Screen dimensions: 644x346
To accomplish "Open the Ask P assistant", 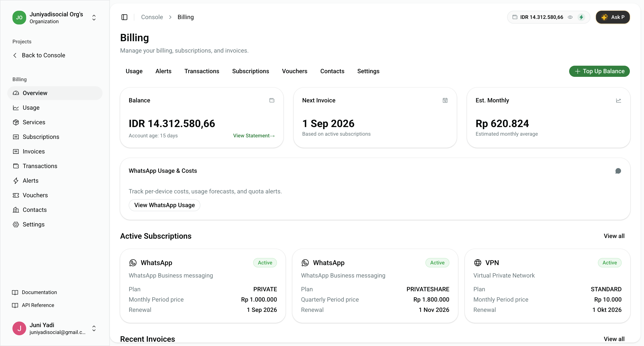I will tap(612, 17).
